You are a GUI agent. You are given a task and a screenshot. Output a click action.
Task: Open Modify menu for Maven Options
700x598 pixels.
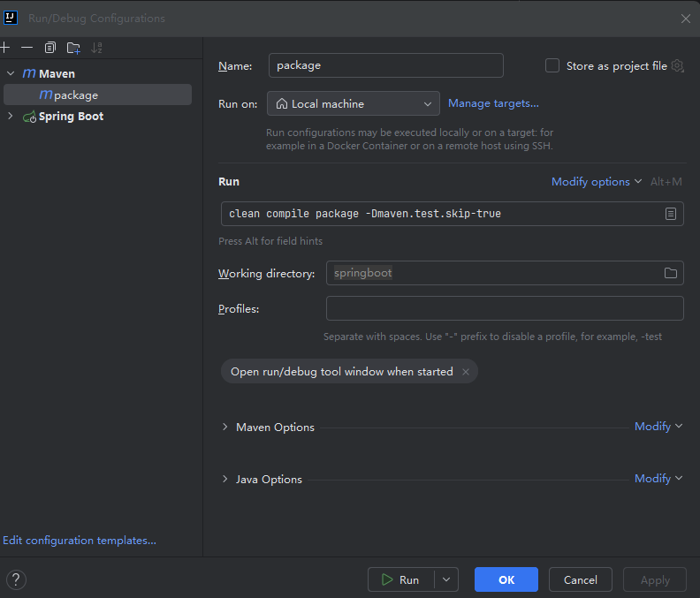click(x=658, y=427)
